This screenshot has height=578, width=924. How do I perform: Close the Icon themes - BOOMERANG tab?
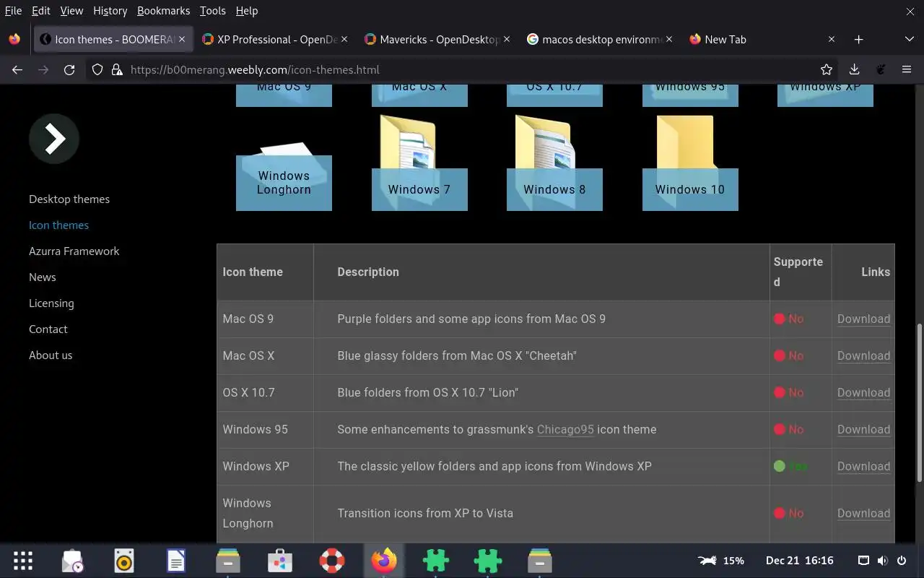point(182,39)
